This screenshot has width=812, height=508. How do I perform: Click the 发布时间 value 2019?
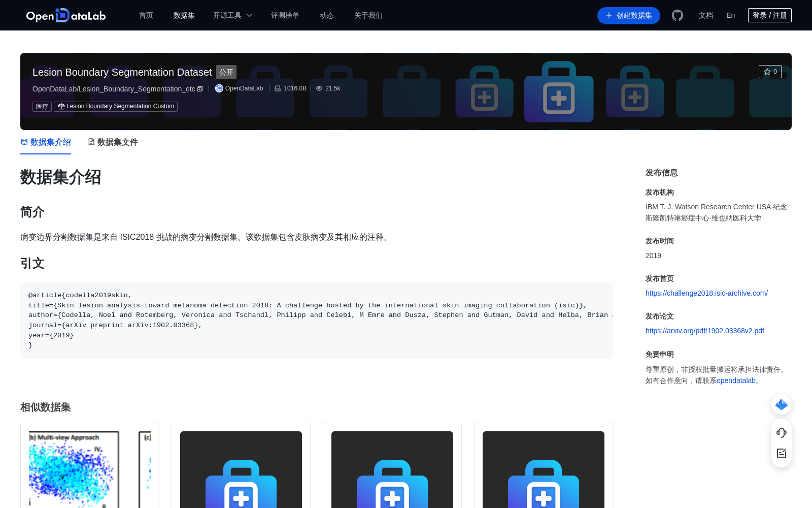(653, 256)
